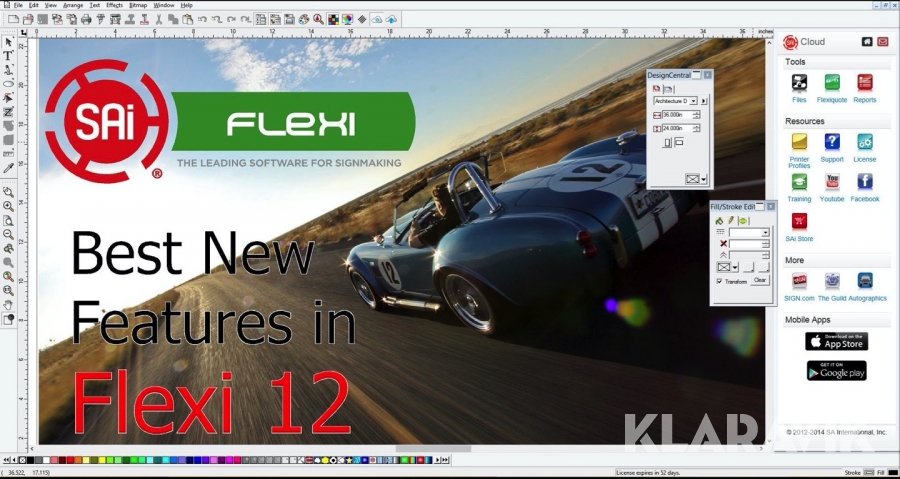Toggle the Transform checkbox

coord(719,281)
